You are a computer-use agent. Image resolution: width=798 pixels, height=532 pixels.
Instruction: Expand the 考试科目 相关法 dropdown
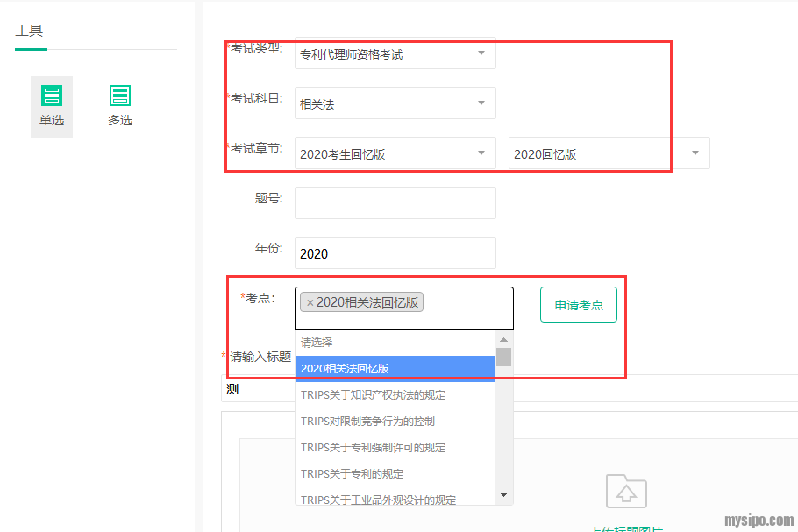click(x=395, y=103)
